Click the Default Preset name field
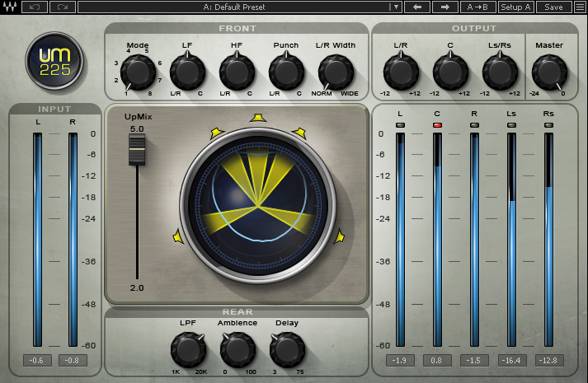This screenshot has height=383, width=588. (234, 7)
